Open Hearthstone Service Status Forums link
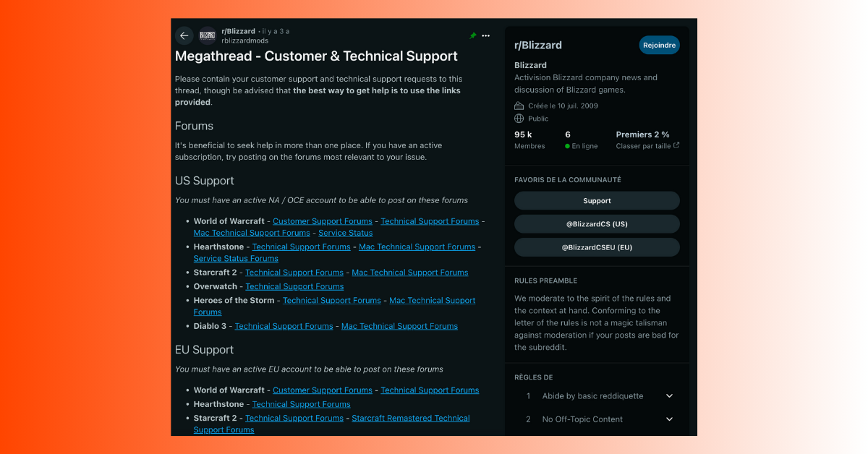The image size is (868, 454). click(x=236, y=258)
